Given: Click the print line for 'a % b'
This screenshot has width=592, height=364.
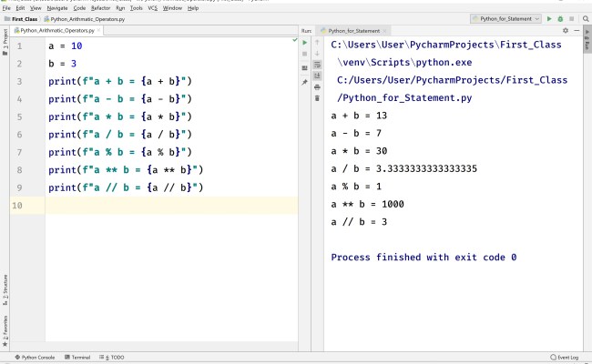Looking at the screenshot, I should [x=120, y=152].
